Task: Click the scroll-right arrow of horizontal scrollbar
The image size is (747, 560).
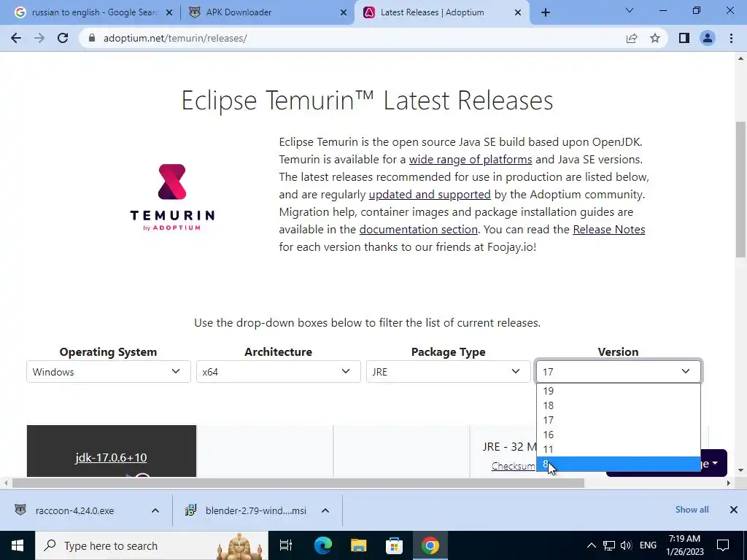Action: (x=728, y=483)
